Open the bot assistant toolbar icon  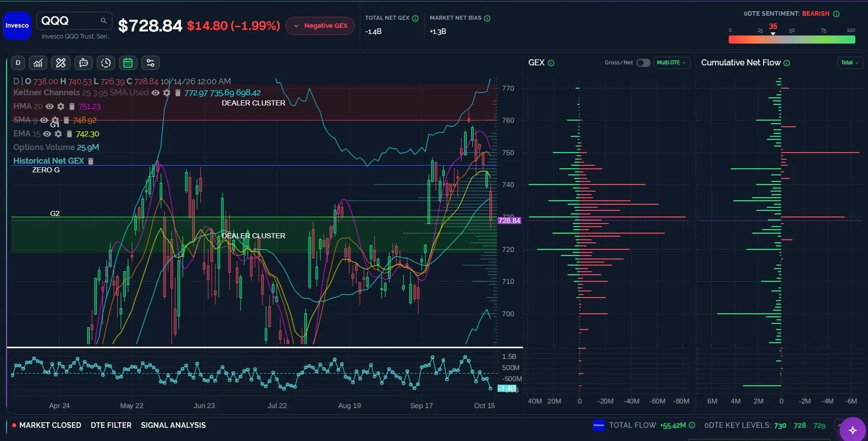tap(84, 63)
